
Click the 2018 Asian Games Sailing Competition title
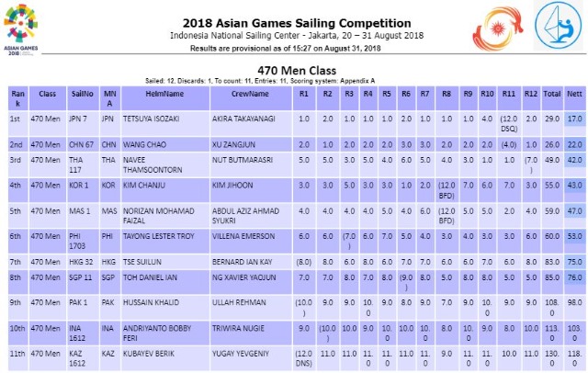296,21
